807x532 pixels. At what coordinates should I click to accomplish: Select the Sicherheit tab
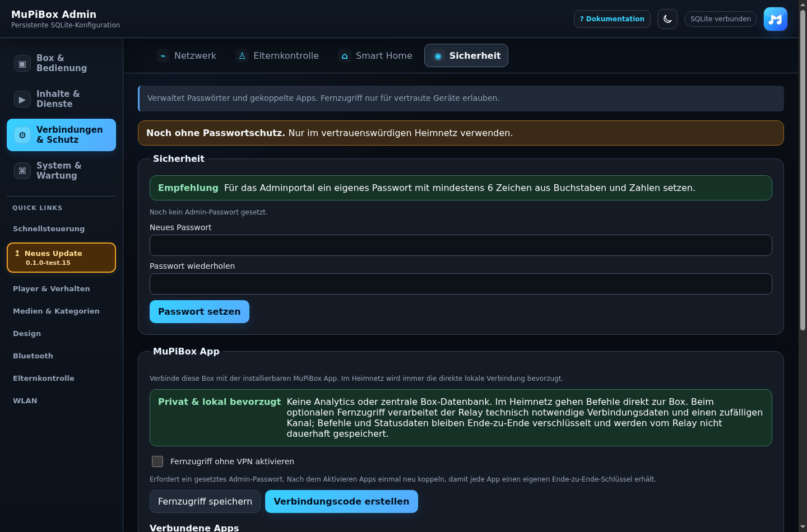pos(466,55)
